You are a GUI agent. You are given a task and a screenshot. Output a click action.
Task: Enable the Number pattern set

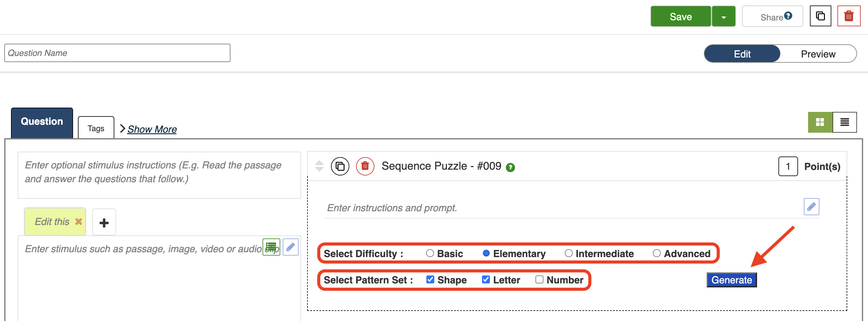pyautogui.click(x=539, y=279)
